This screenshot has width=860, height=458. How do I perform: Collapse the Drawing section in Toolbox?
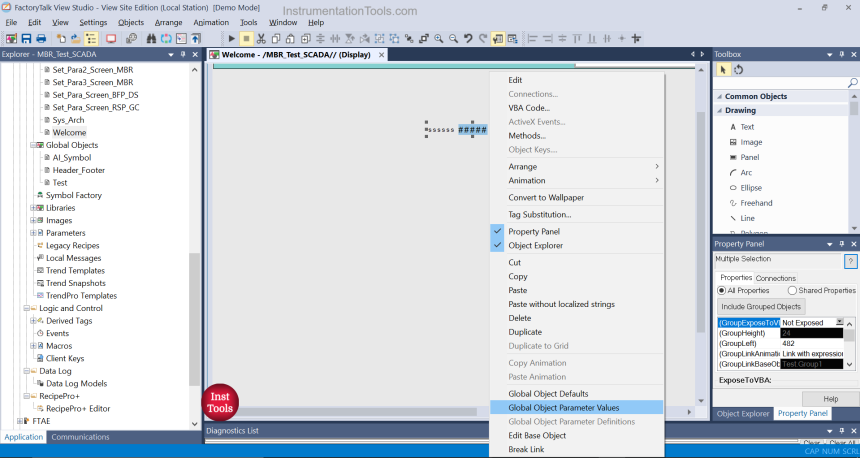tap(719, 110)
